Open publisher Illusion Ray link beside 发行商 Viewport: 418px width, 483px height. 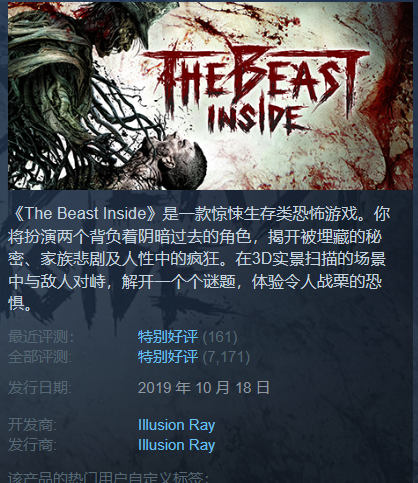[x=176, y=445]
